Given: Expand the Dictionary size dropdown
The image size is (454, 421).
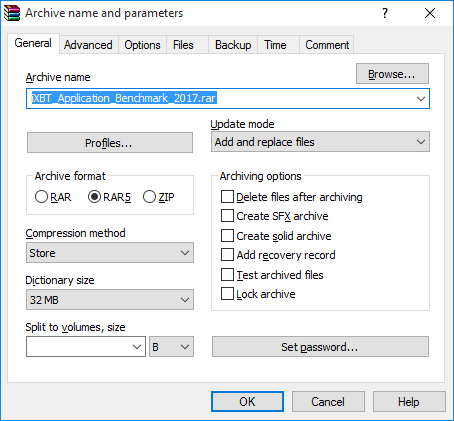Looking at the screenshot, I should tap(110, 300).
